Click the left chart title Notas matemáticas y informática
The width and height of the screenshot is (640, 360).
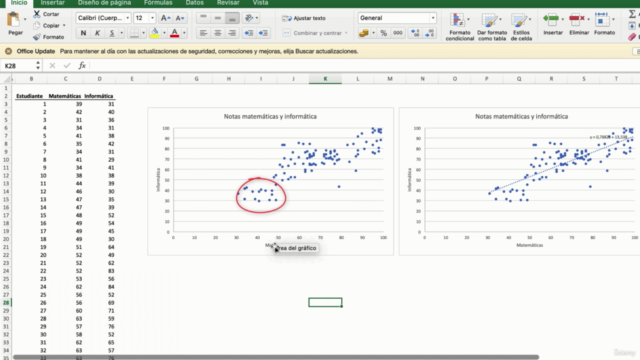click(x=270, y=116)
